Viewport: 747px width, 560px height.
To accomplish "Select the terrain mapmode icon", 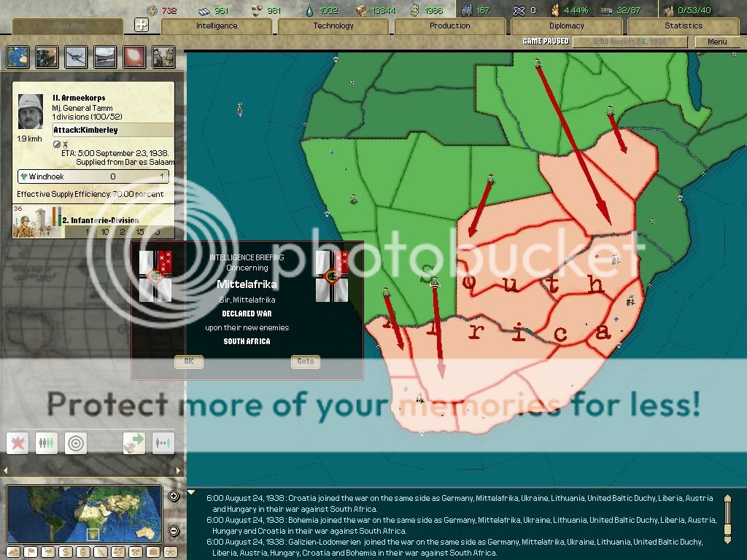I will (x=13, y=552).
